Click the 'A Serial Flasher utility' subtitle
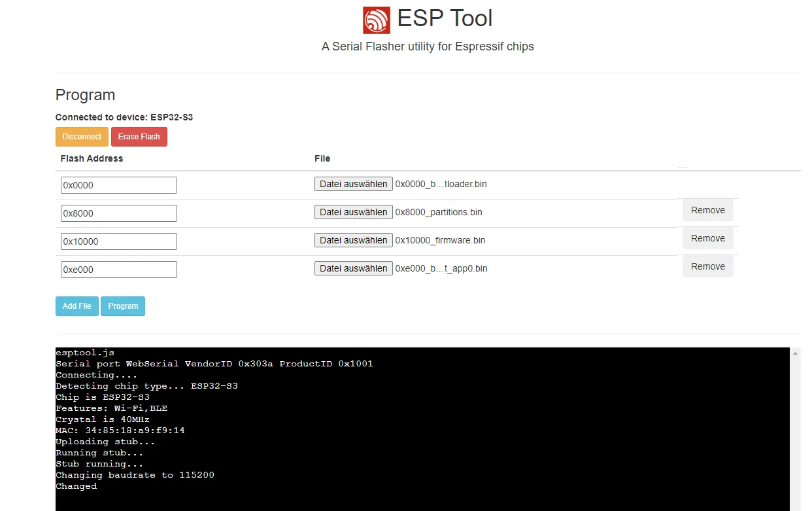 pyautogui.click(x=428, y=46)
